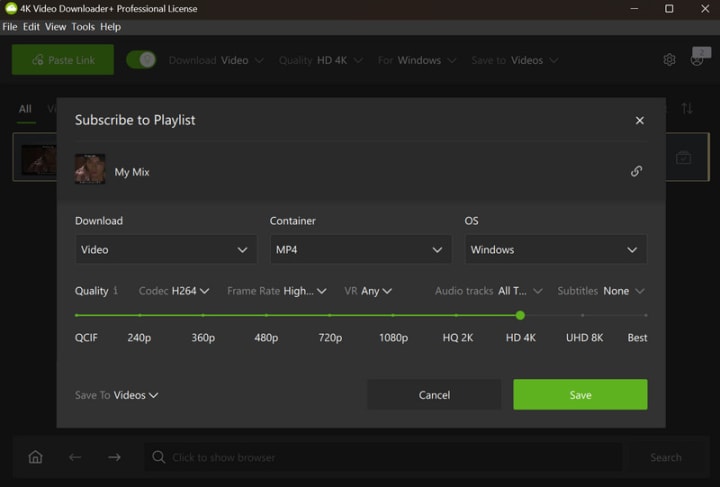The width and height of the screenshot is (720, 487).
Task: Select the Best quality label
Action: (637, 338)
